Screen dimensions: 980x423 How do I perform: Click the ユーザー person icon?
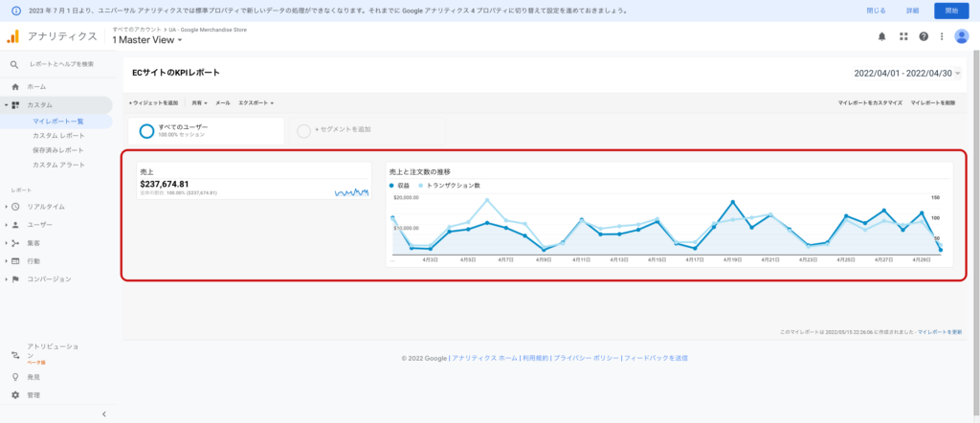15,225
